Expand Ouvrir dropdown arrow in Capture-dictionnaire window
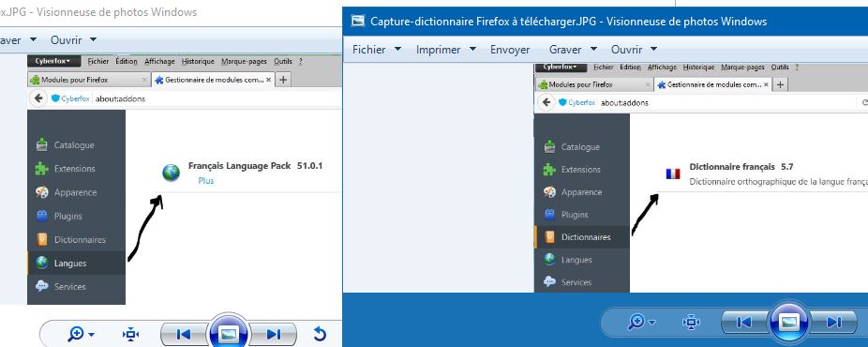 tap(653, 50)
